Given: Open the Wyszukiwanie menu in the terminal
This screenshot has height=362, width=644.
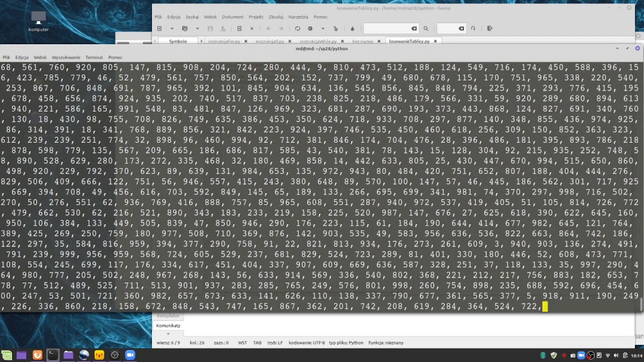Looking at the screenshot, I should tap(66, 57).
